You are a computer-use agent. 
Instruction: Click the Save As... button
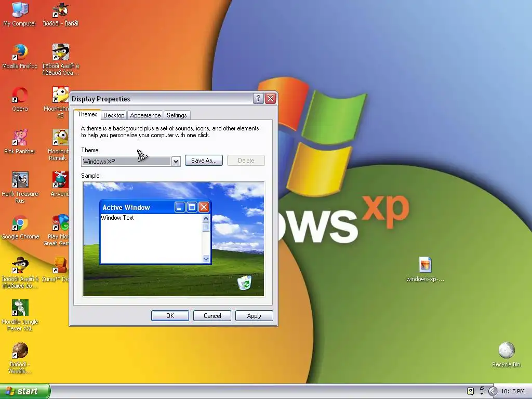(x=204, y=161)
